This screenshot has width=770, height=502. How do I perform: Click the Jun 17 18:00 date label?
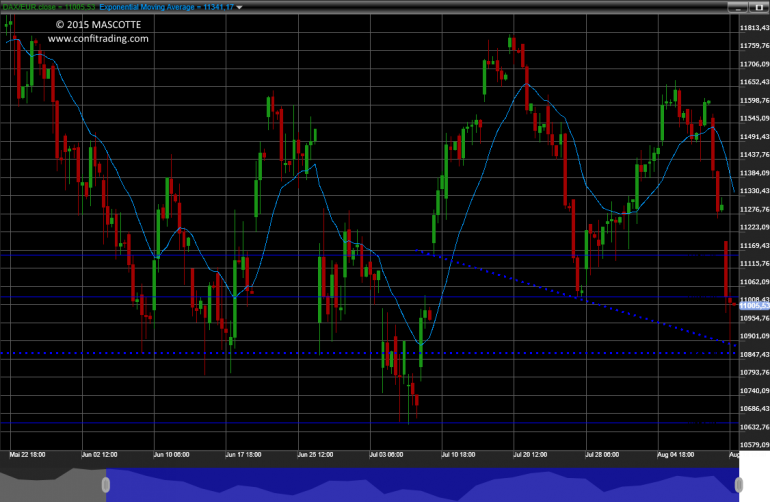pyautogui.click(x=243, y=455)
